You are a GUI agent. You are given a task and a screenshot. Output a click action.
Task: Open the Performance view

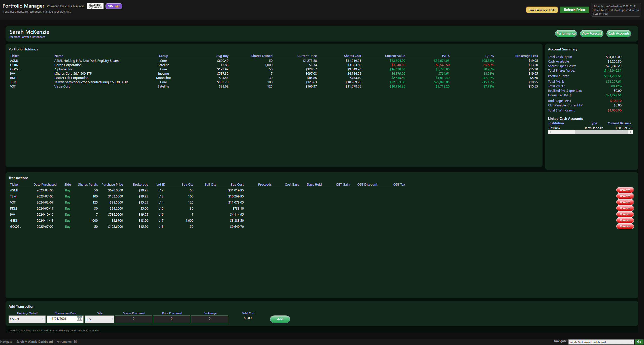566,33
